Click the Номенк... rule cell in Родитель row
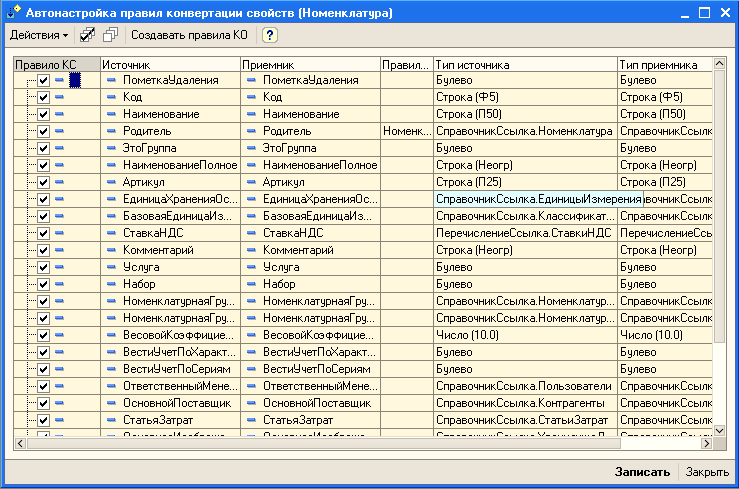The height and width of the screenshot is (489, 739). pos(407,131)
